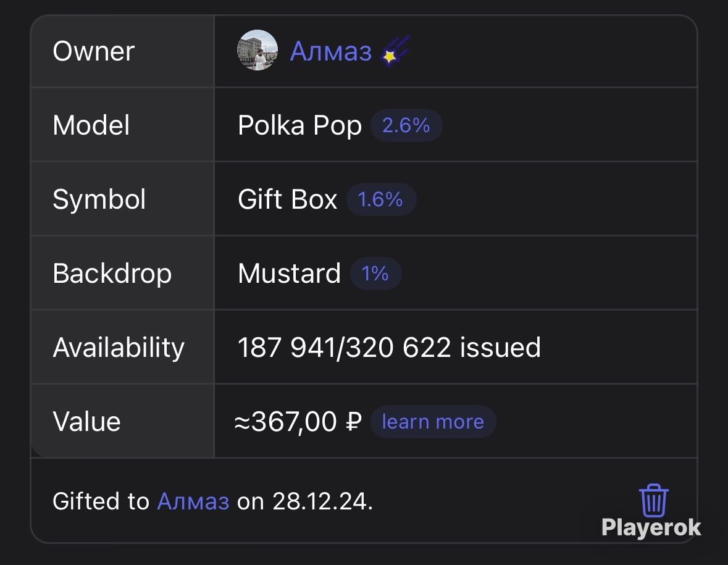
Task: Open the owner's profile photo
Action: [x=257, y=50]
